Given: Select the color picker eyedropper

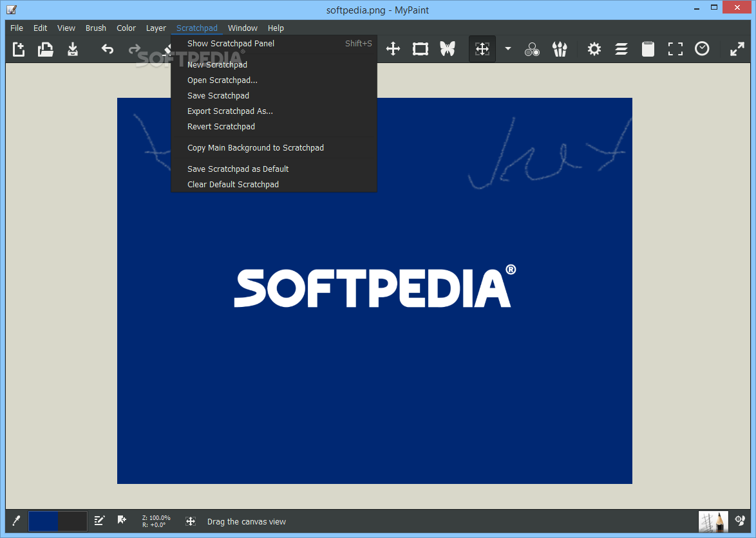Looking at the screenshot, I should (16, 521).
